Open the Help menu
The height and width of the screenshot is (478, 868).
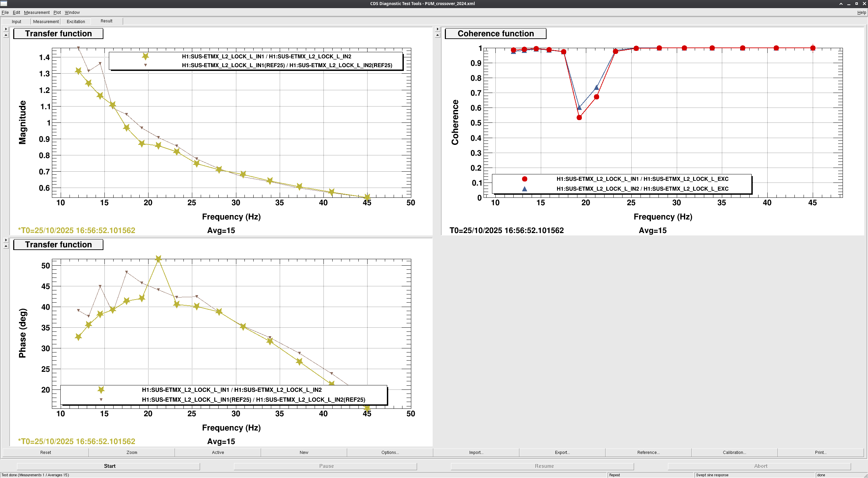point(861,13)
